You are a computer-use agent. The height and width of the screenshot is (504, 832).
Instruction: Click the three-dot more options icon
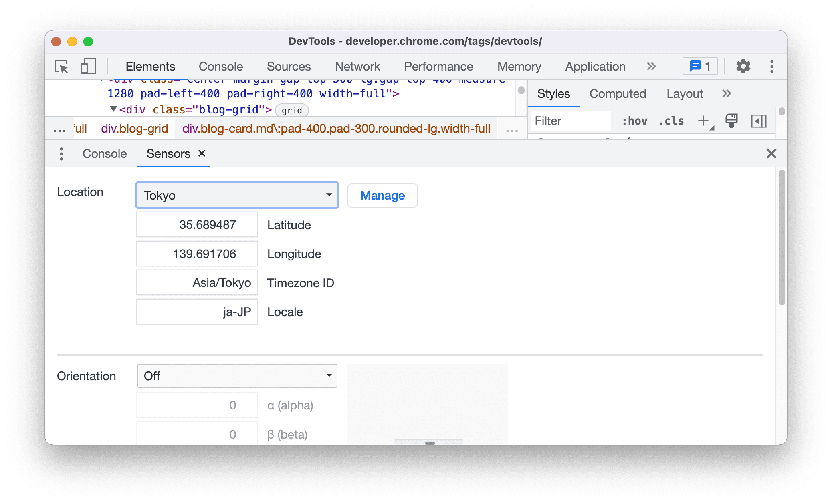pyautogui.click(x=769, y=65)
